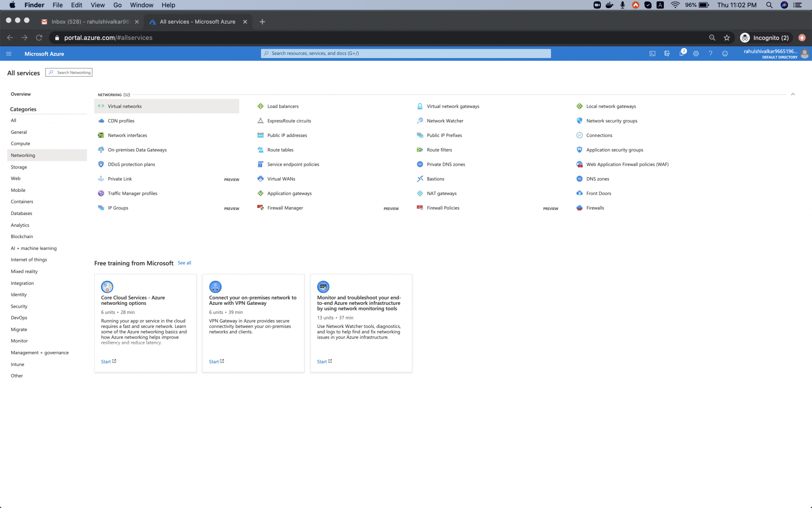Open the account avatar profile picture

coord(805,53)
